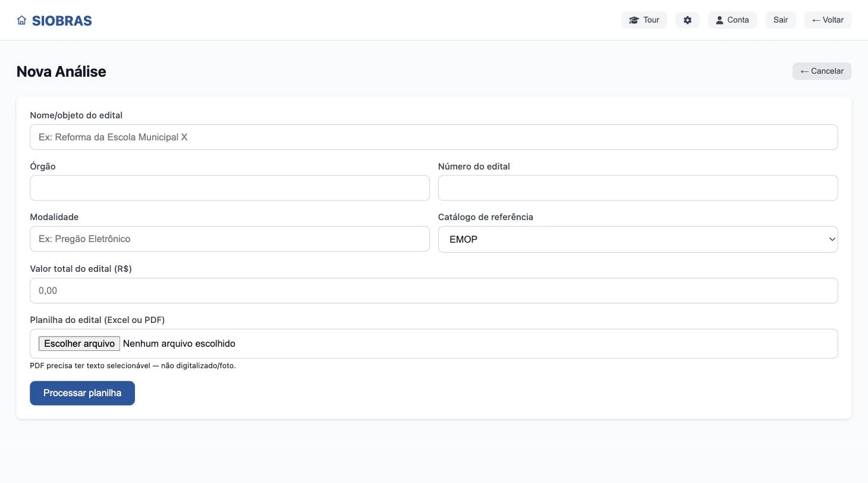Click the graduation cap Tour icon
The height and width of the screenshot is (483, 868).
tap(634, 20)
